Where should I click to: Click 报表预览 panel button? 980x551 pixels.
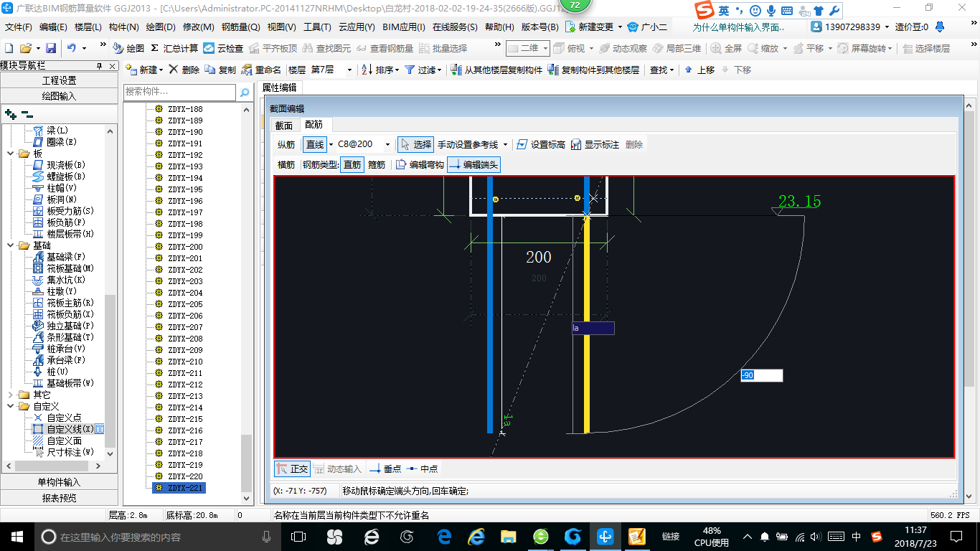tap(59, 498)
